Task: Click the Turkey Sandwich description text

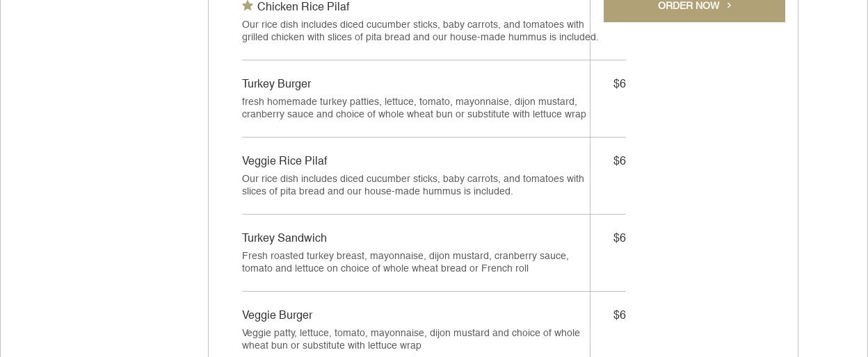Action: (405, 263)
